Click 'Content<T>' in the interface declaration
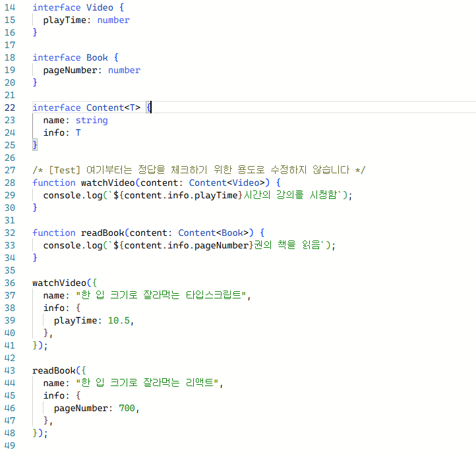Screen dimensions: 476x452 113,107
